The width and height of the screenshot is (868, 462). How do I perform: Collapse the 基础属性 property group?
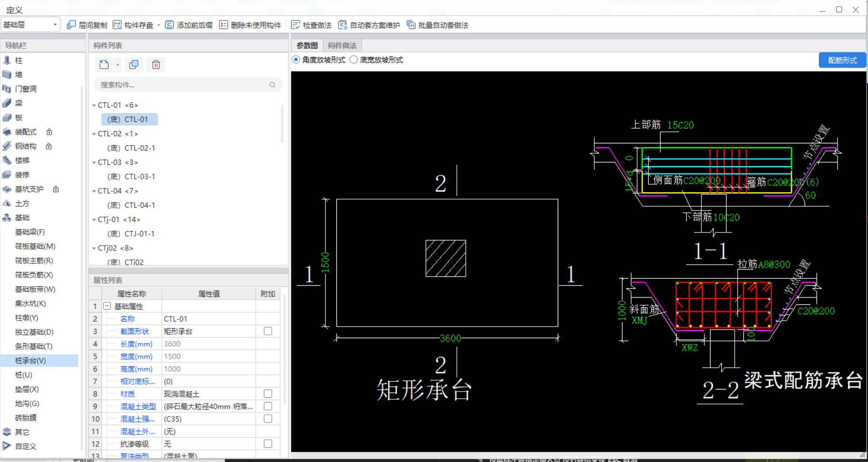pos(107,306)
